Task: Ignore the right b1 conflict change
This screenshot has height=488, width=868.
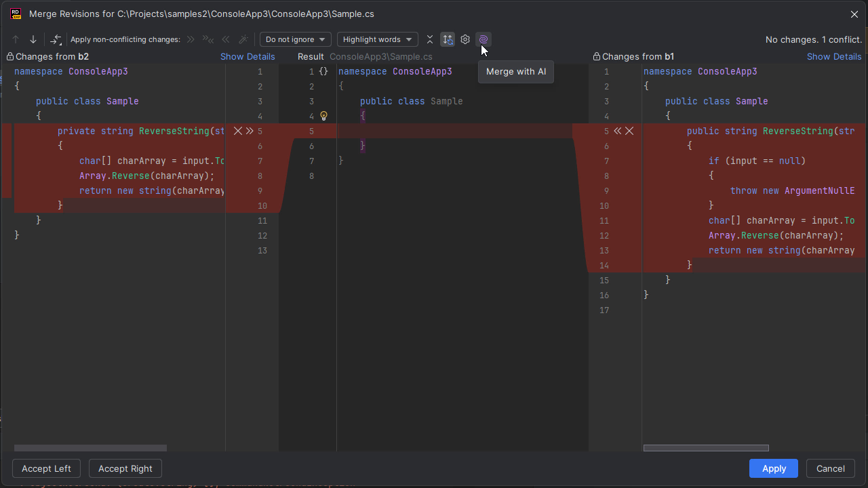Action: click(x=629, y=131)
